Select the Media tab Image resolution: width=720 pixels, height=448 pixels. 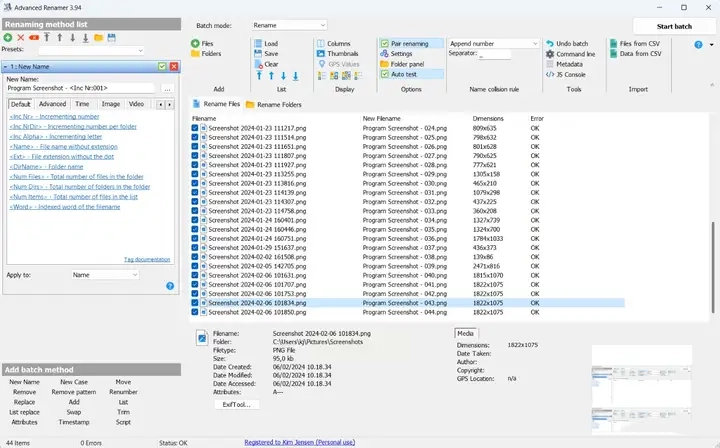[465, 333]
